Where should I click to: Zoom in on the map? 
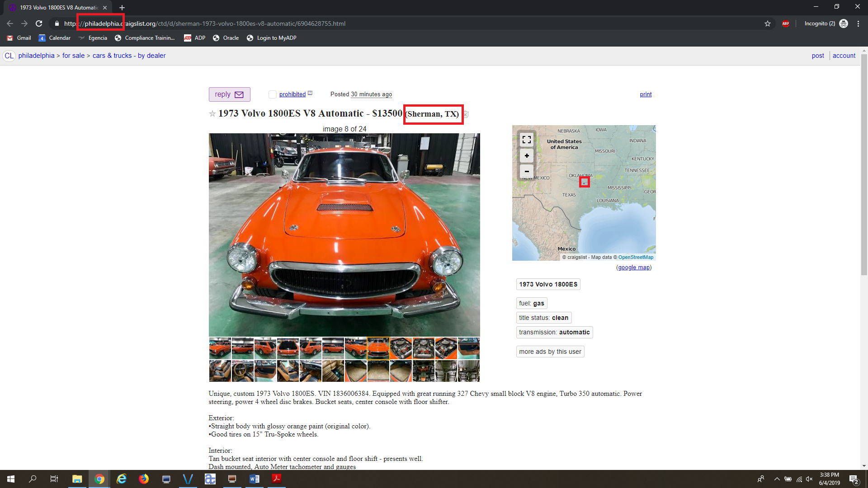point(527,156)
